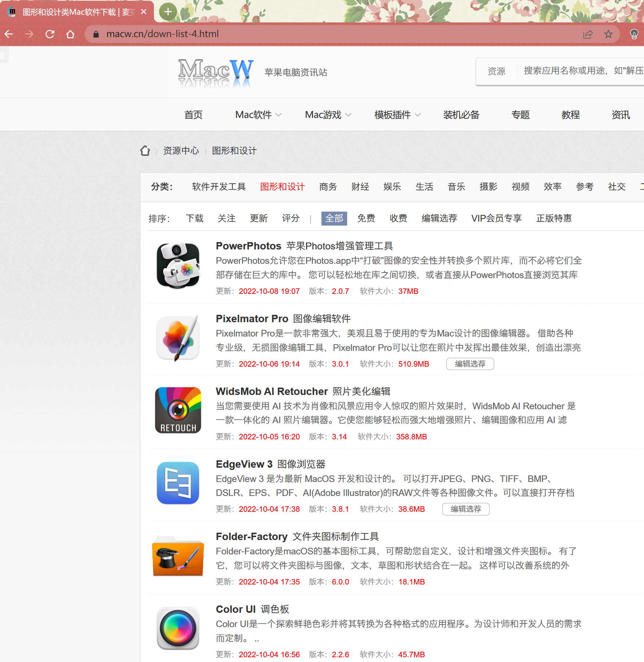Open 资讯 navigation item
This screenshot has height=662, width=644.
click(x=621, y=115)
